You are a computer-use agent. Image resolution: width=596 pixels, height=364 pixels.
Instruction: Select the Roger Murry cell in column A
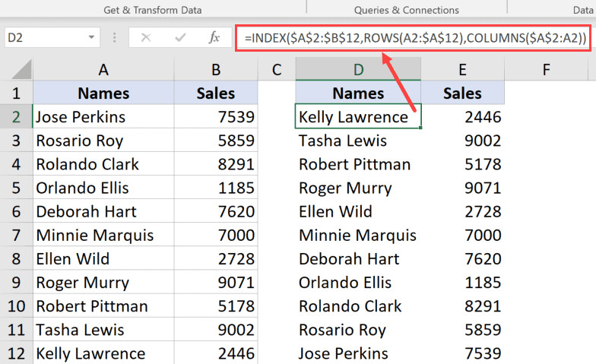103,283
